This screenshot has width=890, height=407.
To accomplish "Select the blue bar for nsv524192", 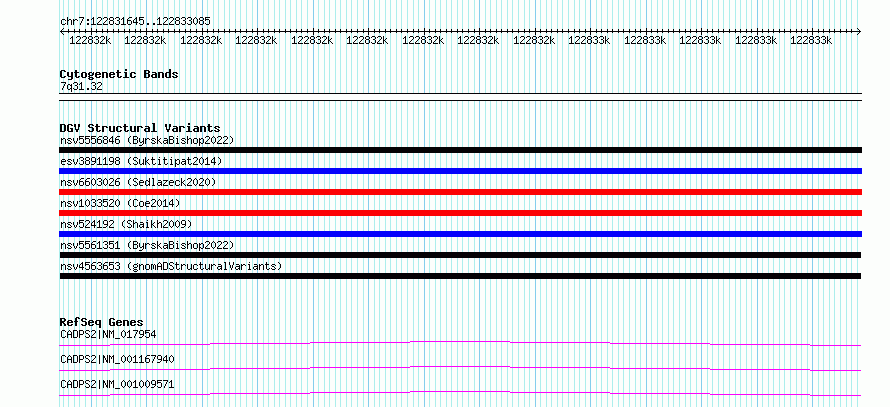I will point(460,234).
